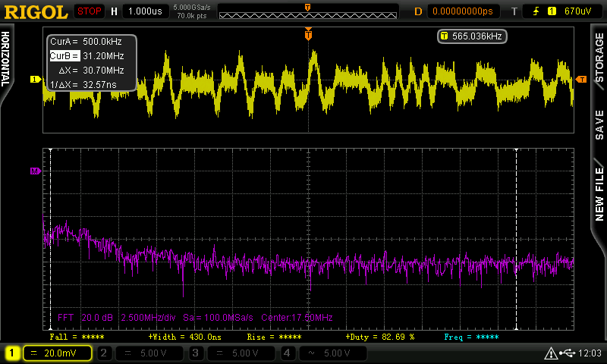Enable channel 4 indicator
This screenshot has height=364, width=607.
click(x=287, y=353)
